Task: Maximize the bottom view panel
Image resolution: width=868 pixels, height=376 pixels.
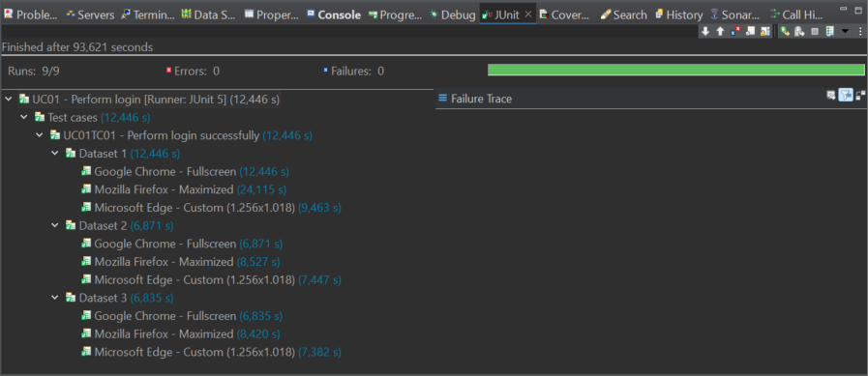Action: click(x=858, y=10)
